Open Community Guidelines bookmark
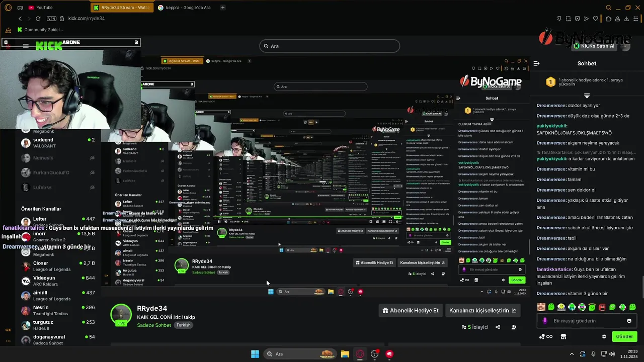644x362 pixels. [x=40, y=30]
